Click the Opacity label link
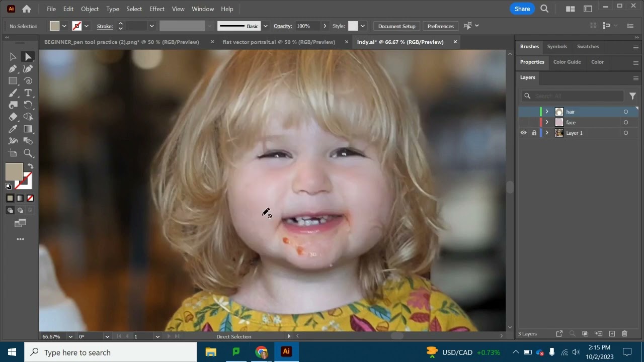 (x=283, y=26)
